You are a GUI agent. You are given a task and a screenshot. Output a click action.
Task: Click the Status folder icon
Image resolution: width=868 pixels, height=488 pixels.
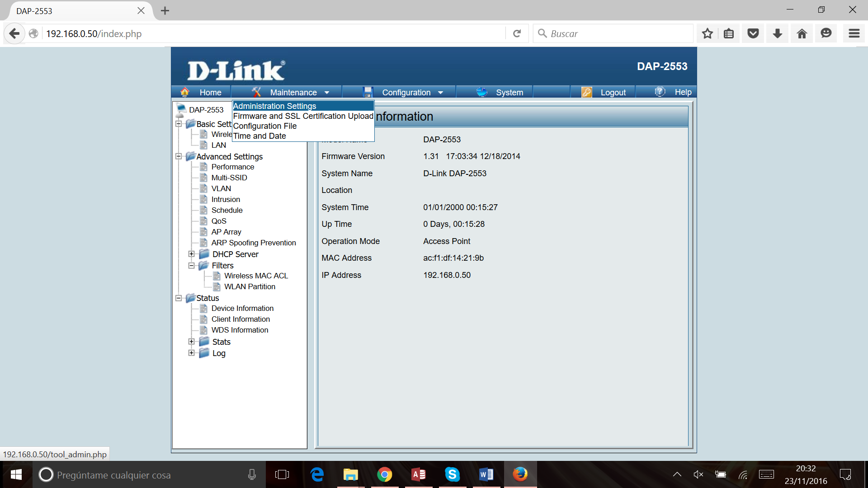click(x=190, y=298)
